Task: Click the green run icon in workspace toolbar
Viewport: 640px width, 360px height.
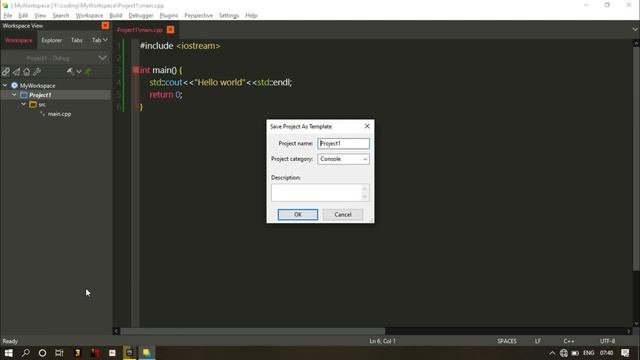Action: coord(88,72)
